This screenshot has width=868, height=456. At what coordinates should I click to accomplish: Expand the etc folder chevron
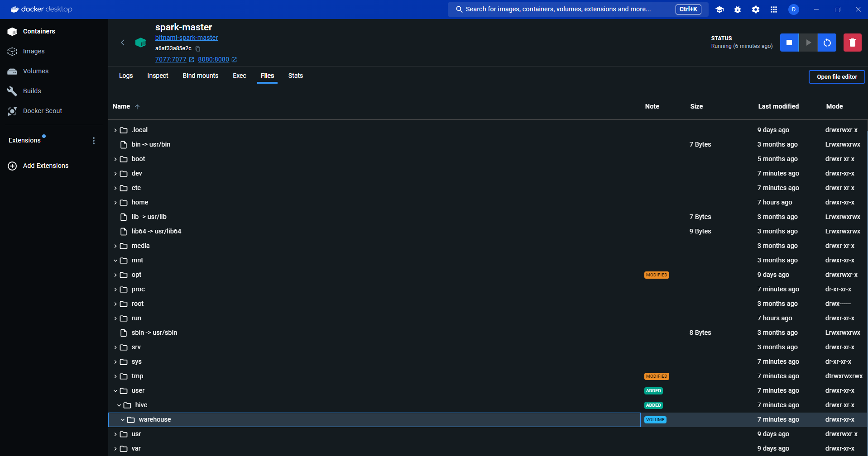tap(115, 188)
